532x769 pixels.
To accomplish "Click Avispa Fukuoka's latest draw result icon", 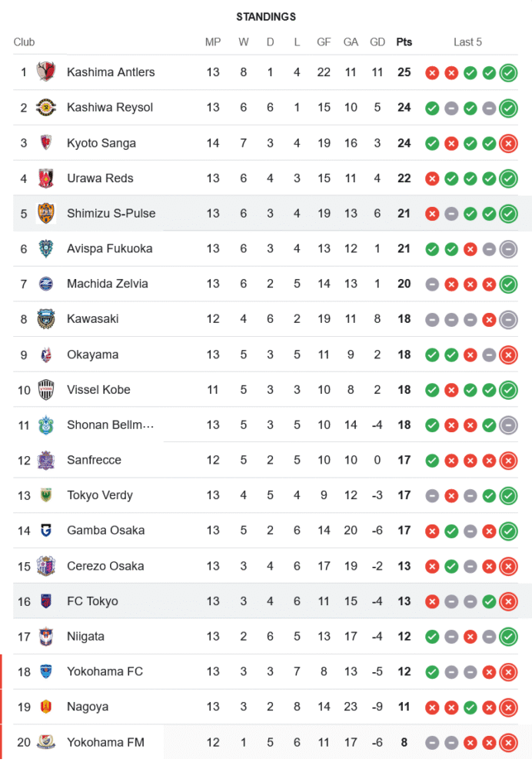I will click(507, 248).
